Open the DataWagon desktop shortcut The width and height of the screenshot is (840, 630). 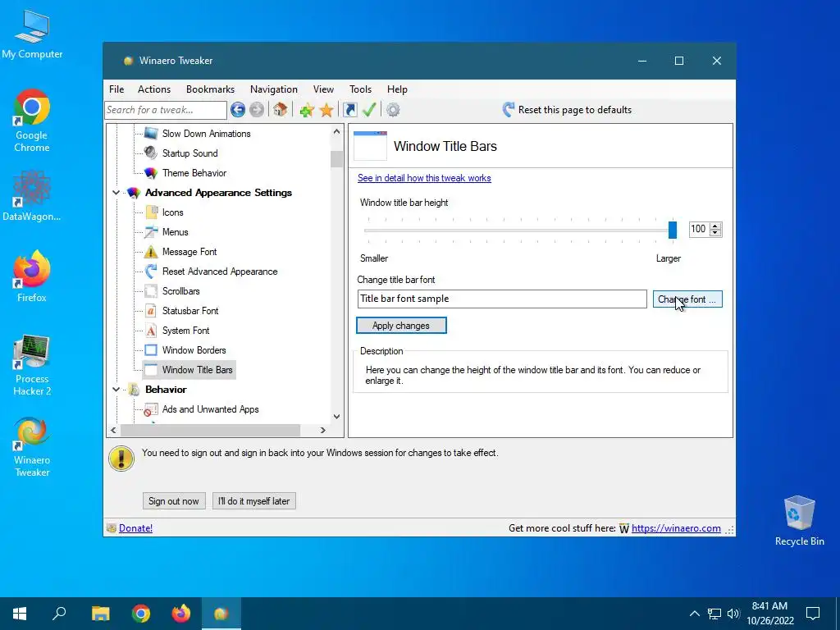(x=32, y=196)
